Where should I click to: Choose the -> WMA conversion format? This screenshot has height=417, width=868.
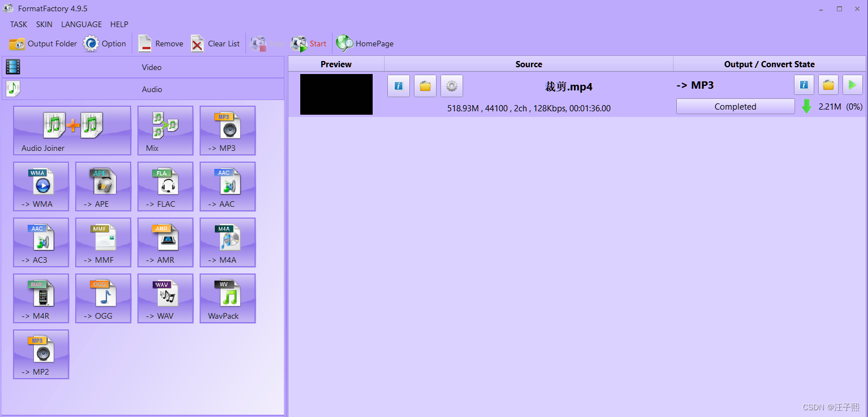pos(41,186)
